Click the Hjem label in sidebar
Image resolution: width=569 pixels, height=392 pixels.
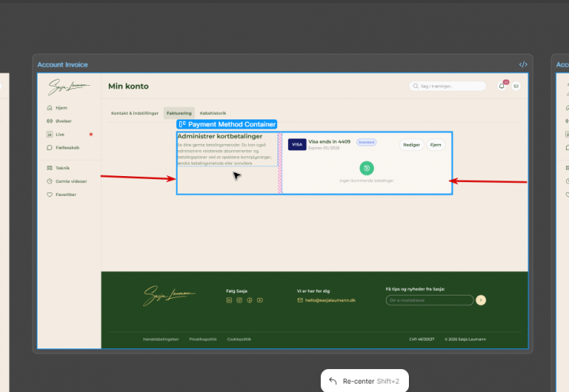[61, 108]
